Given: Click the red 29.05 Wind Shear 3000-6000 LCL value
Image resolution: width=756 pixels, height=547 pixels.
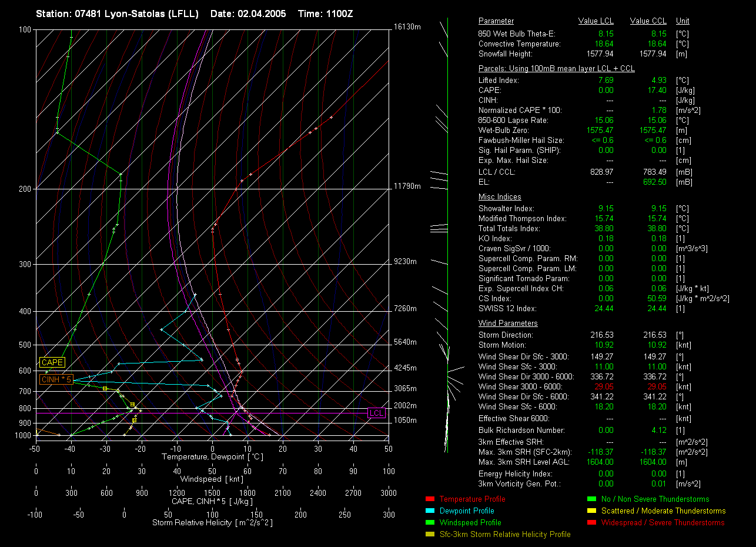Looking at the screenshot, I should (x=604, y=386).
